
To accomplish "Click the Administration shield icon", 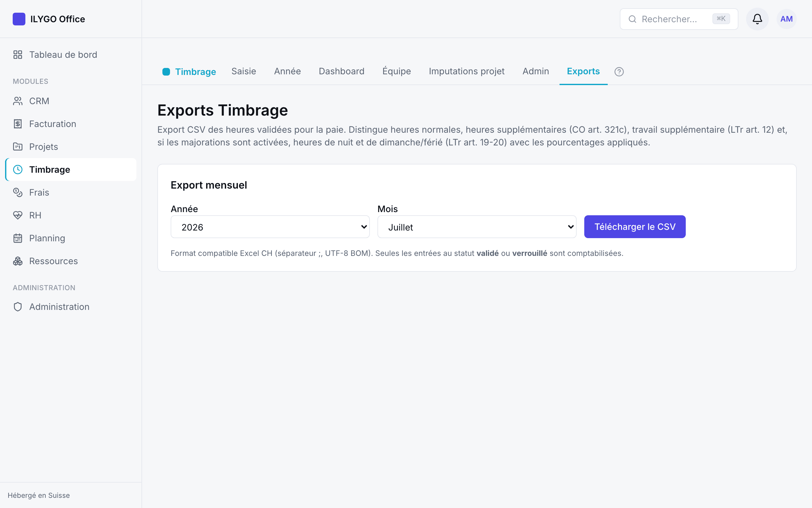I will pyautogui.click(x=18, y=306).
